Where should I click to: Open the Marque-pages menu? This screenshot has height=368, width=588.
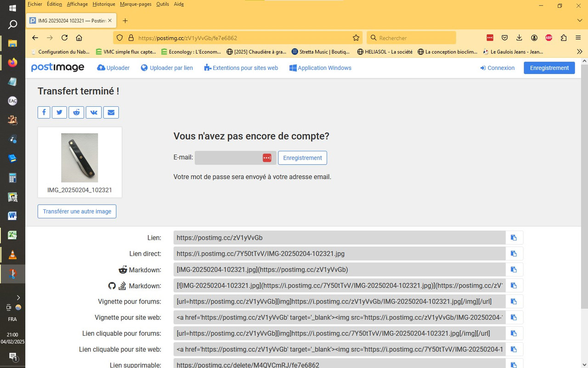click(136, 4)
